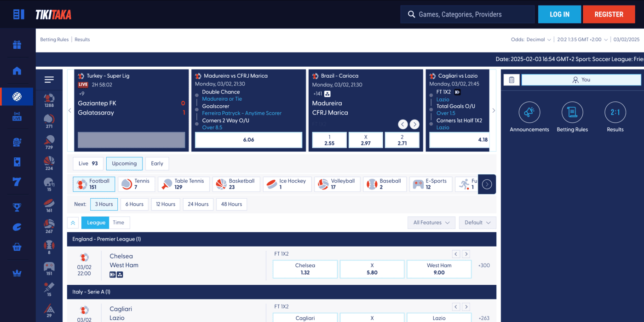The image size is (644, 322).
Task: Open the number 7 icon in sidebar
Action: click(x=17, y=182)
